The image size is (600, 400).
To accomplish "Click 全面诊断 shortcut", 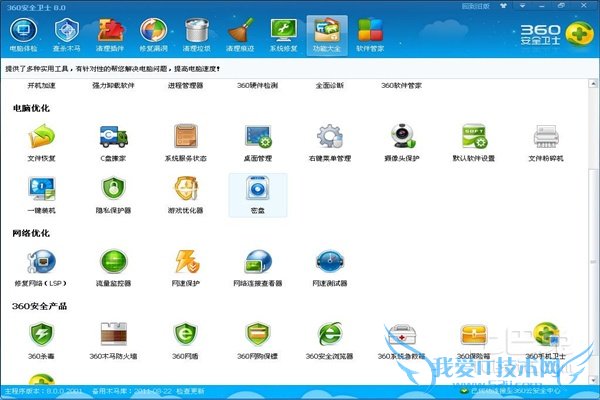I will click(329, 85).
